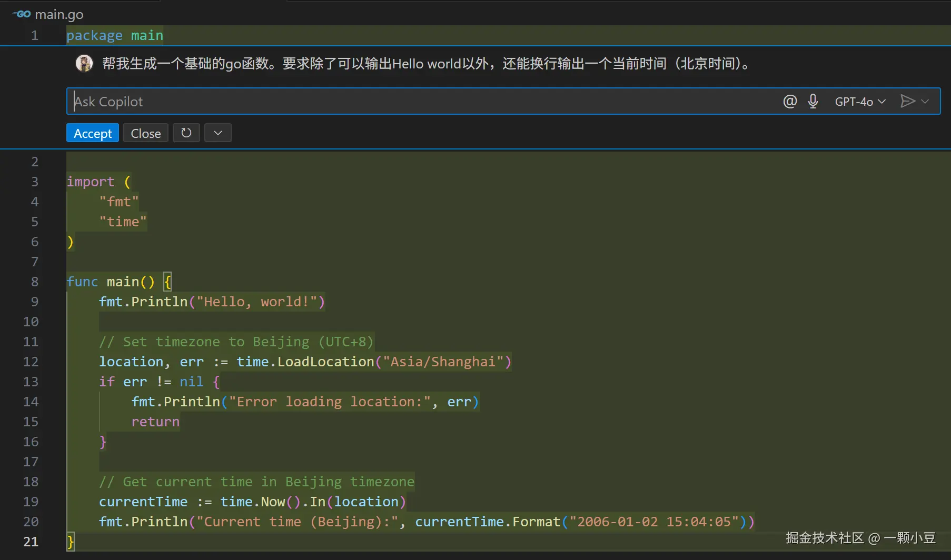Regenerate the Copilot suggestion

click(186, 133)
